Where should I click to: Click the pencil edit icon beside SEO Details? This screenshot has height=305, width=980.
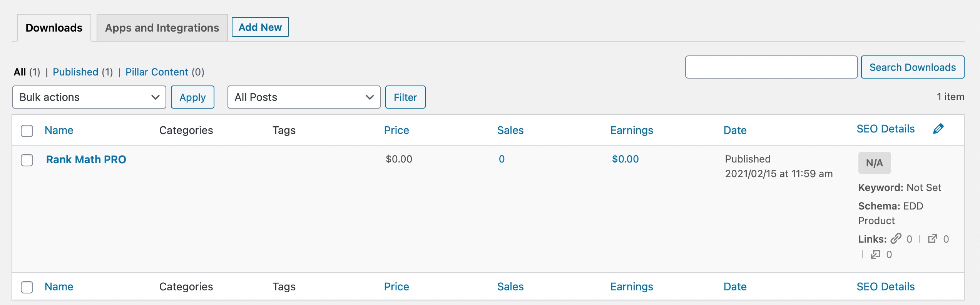tap(938, 129)
